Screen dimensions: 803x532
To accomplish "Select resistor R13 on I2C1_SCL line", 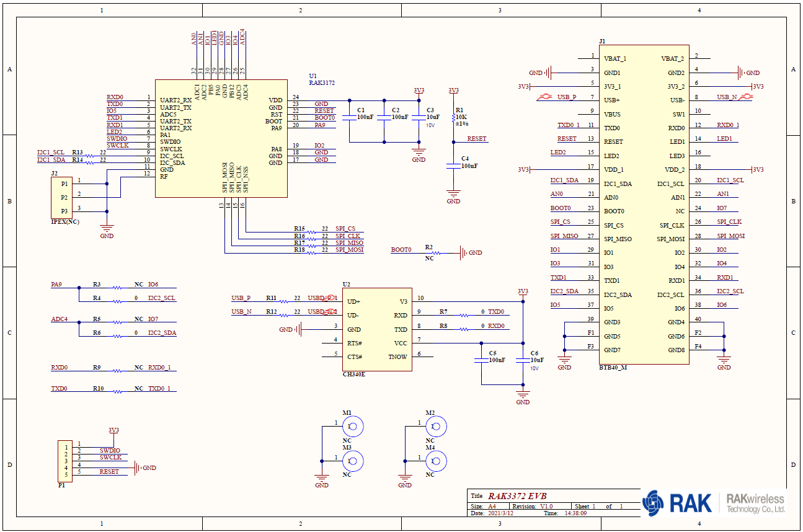I will pos(89,156).
